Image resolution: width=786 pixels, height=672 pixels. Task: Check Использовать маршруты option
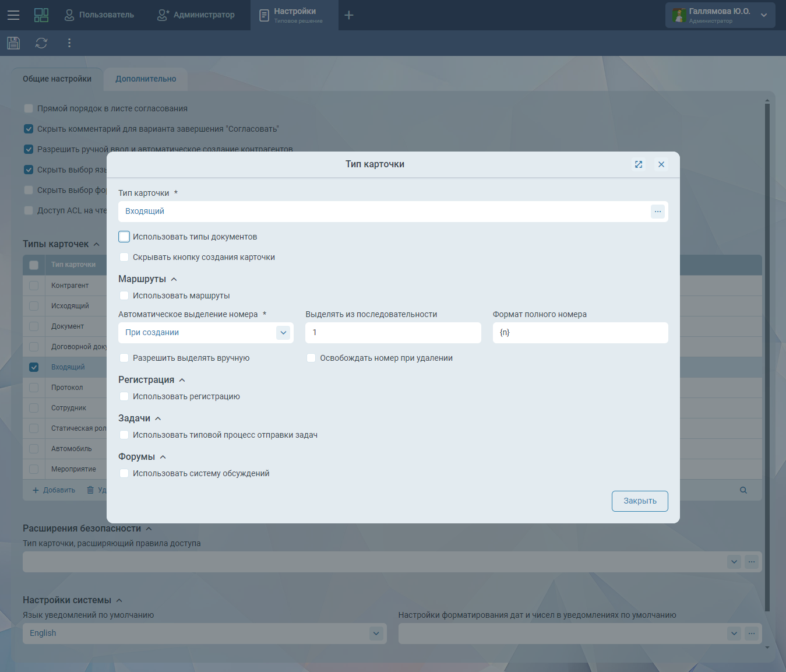(124, 295)
